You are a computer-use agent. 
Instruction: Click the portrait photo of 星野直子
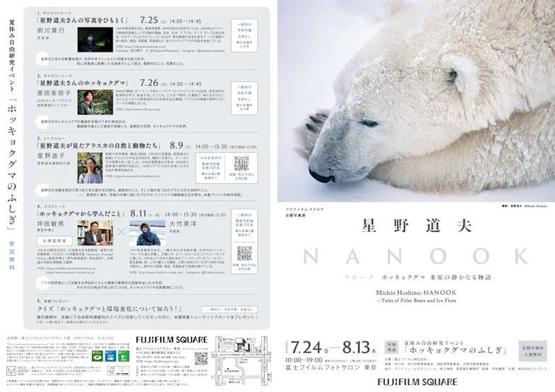(90, 168)
